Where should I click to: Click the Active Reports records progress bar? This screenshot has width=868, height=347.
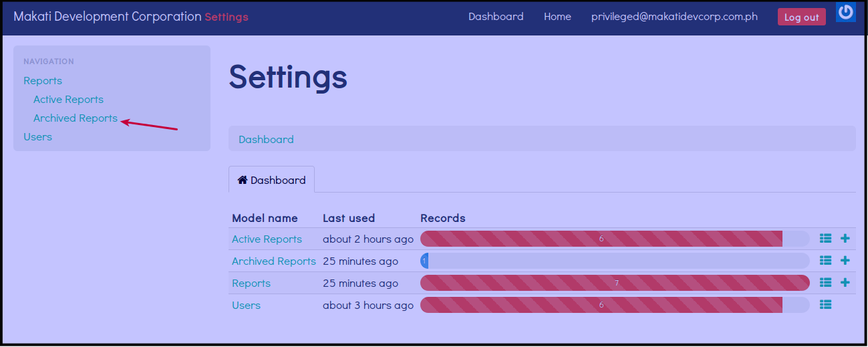click(x=615, y=239)
